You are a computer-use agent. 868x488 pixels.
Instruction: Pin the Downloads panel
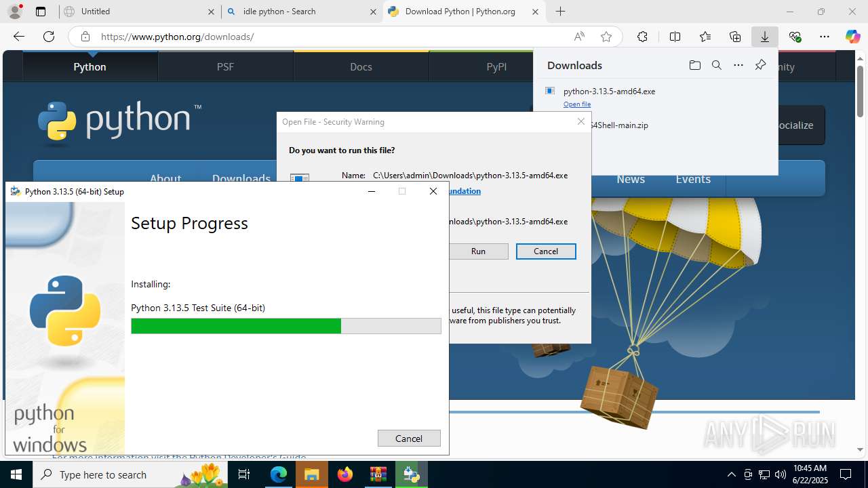(x=760, y=65)
